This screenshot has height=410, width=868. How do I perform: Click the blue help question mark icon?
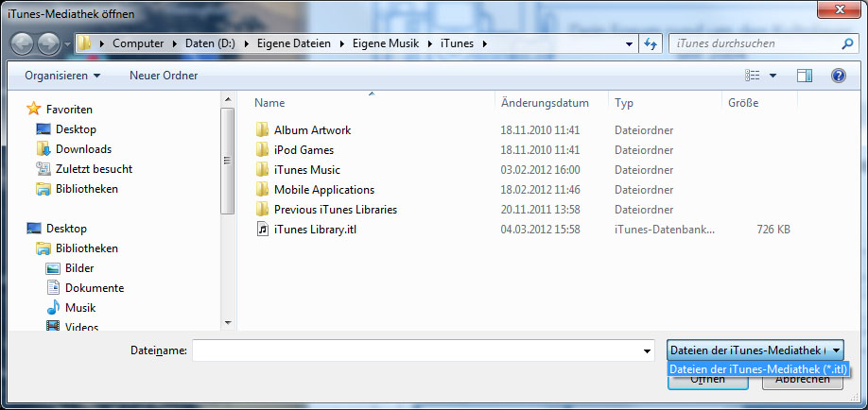[x=838, y=76]
